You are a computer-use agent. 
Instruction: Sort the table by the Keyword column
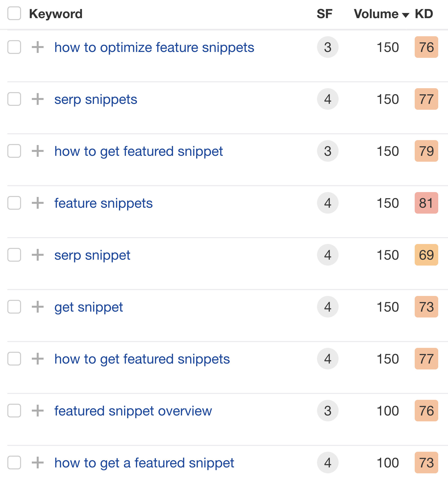coord(56,13)
